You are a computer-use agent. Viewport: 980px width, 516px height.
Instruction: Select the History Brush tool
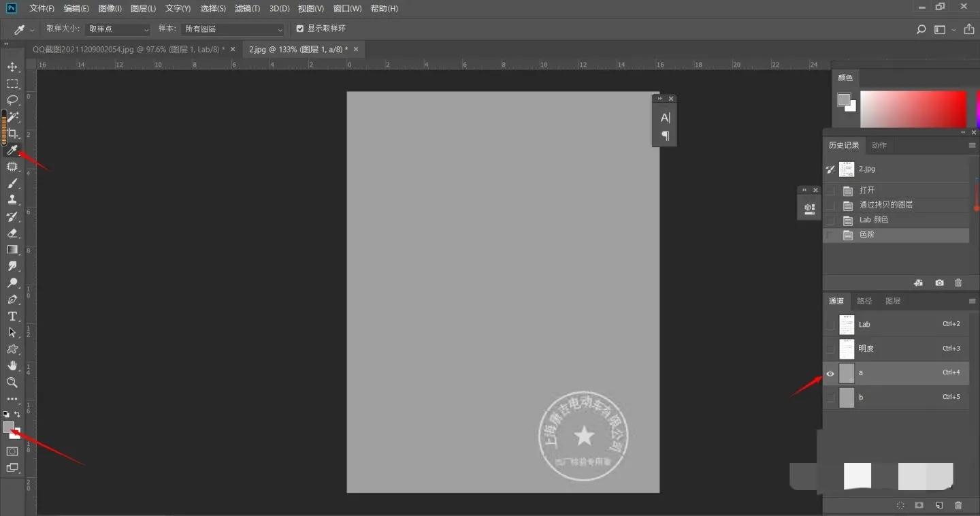click(12, 216)
